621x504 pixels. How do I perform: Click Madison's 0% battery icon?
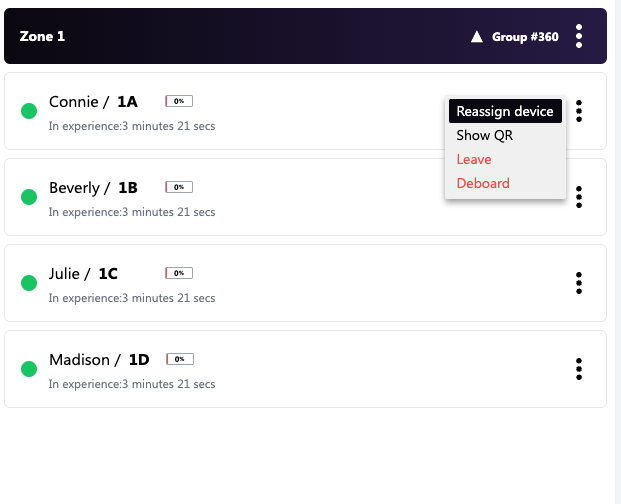[180, 359]
